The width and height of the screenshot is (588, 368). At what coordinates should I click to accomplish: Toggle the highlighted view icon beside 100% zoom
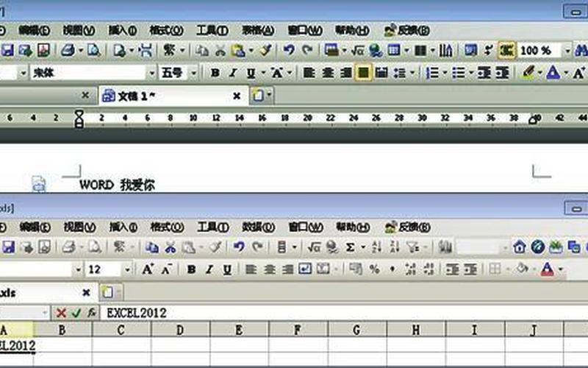[x=506, y=50]
